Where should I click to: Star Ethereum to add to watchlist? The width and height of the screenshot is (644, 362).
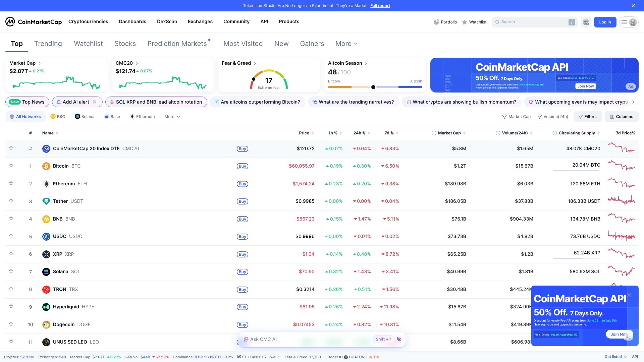point(11,183)
